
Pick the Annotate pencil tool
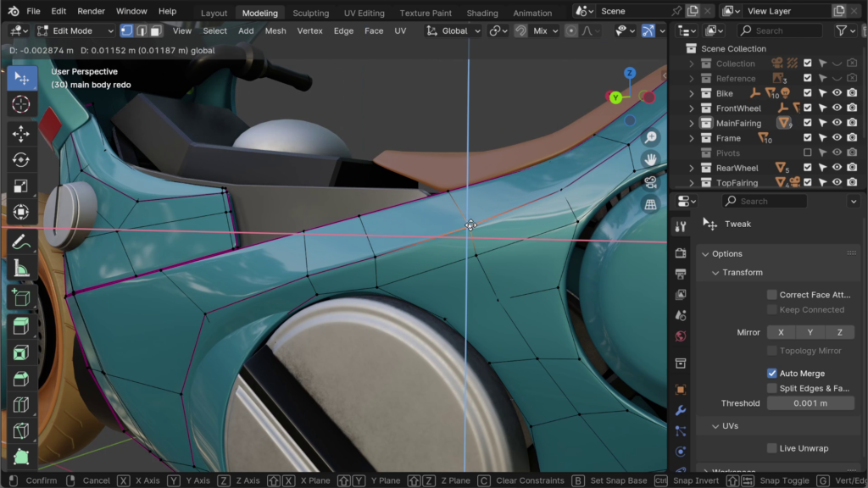21,241
